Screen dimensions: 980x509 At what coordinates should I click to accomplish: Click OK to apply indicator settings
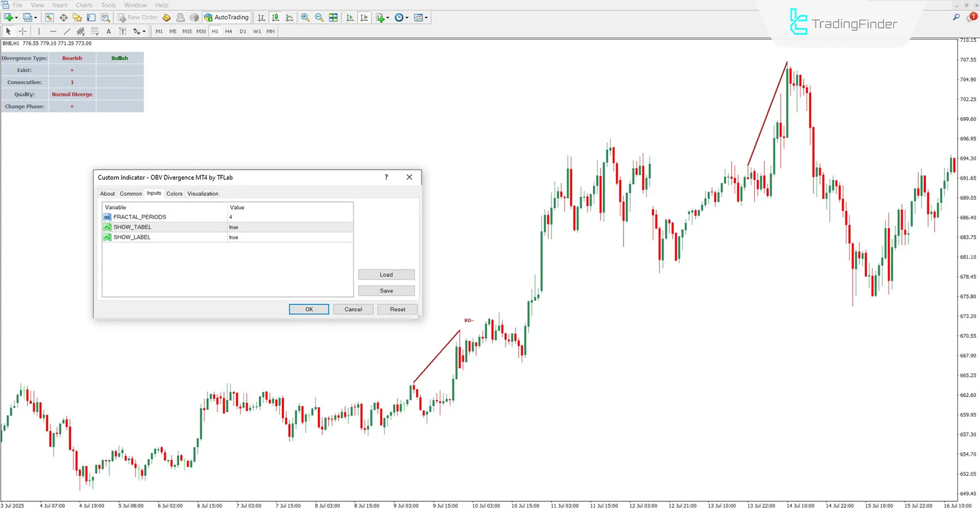point(308,309)
